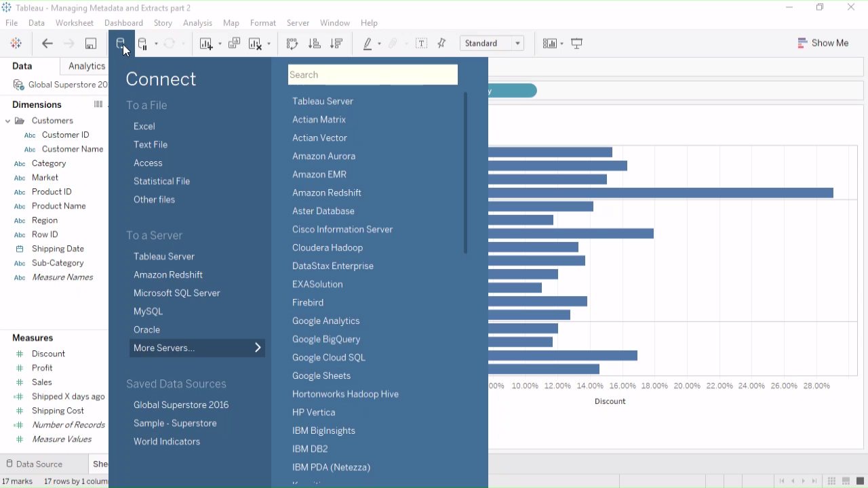
Task: Switch to the filmstrip view icon
Action: point(846,481)
